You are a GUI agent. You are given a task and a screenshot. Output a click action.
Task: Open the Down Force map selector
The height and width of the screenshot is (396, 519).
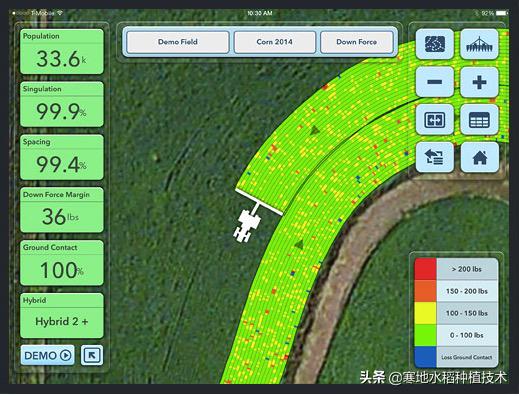pos(357,42)
